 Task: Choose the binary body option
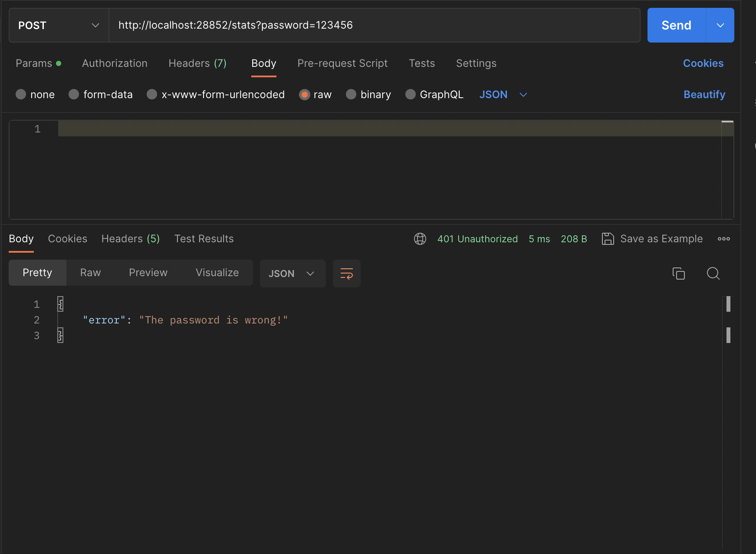pyautogui.click(x=351, y=94)
